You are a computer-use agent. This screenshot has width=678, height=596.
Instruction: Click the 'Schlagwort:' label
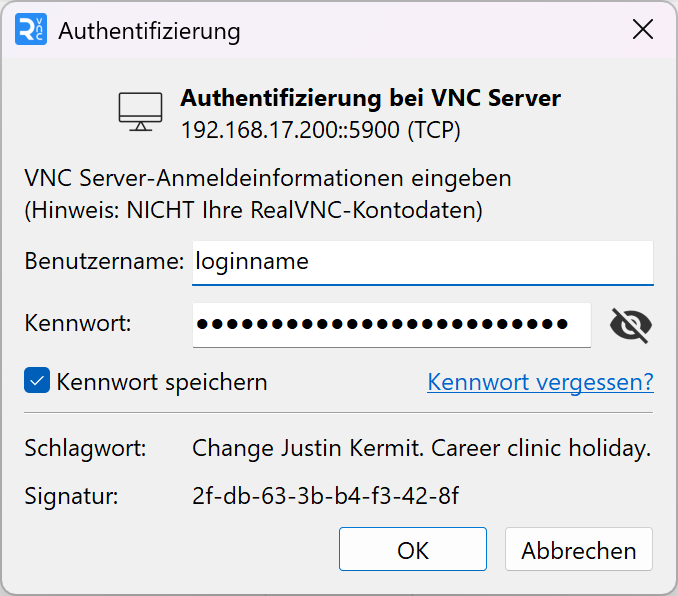[x=85, y=448]
